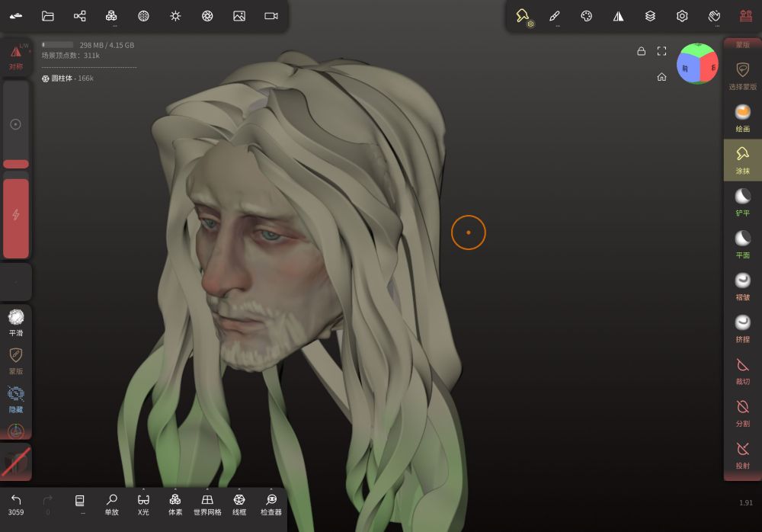This screenshot has width=762, height=532.
Task: Open the settings gear menu
Action: click(x=682, y=16)
